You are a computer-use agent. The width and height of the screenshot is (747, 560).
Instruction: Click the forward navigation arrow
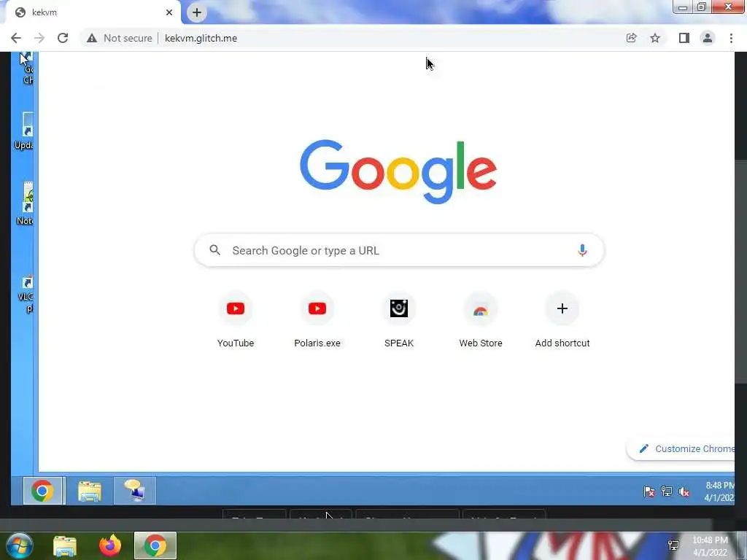pos(39,38)
